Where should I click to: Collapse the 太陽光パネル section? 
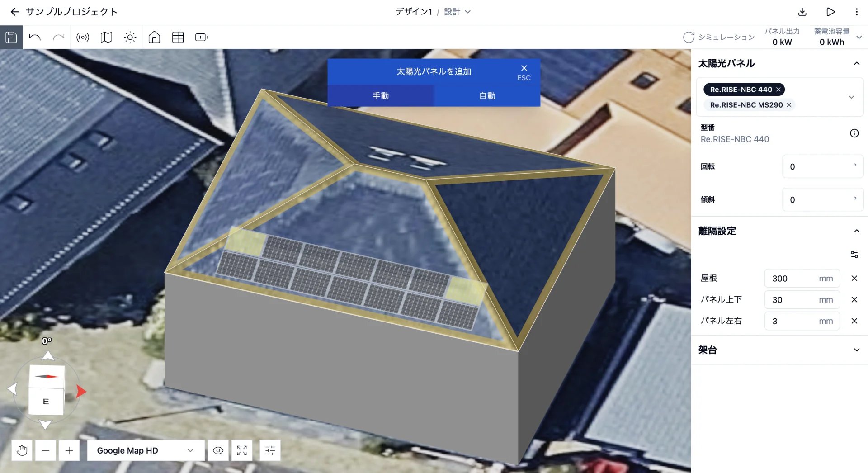tap(856, 63)
